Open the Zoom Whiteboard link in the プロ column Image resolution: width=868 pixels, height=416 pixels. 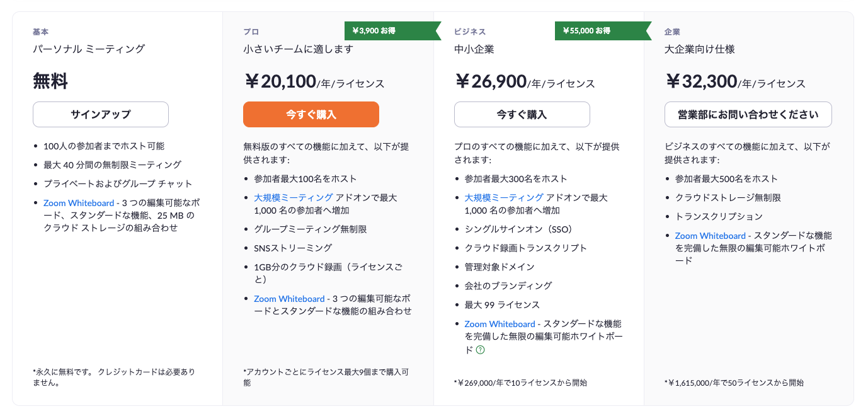click(x=288, y=298)
